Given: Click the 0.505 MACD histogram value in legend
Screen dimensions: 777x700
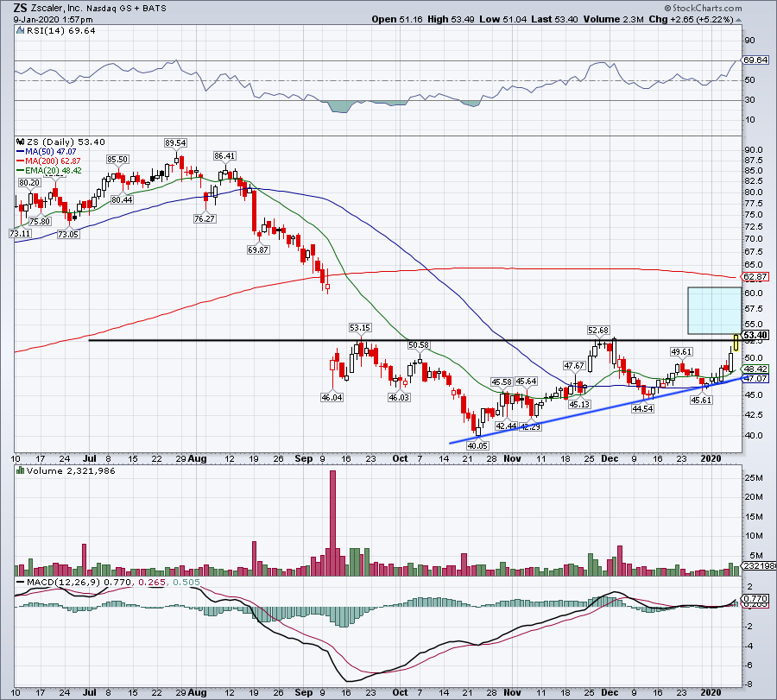Looking at the screenshot, I should tap(186, 582).
